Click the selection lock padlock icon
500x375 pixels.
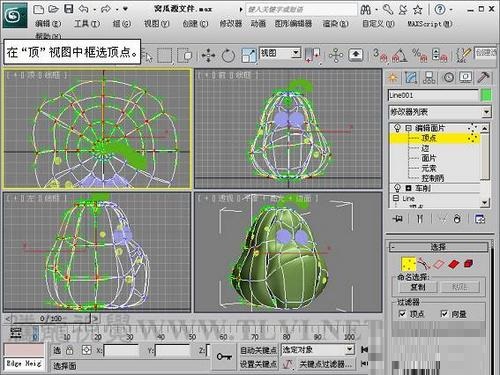(69, 350)
